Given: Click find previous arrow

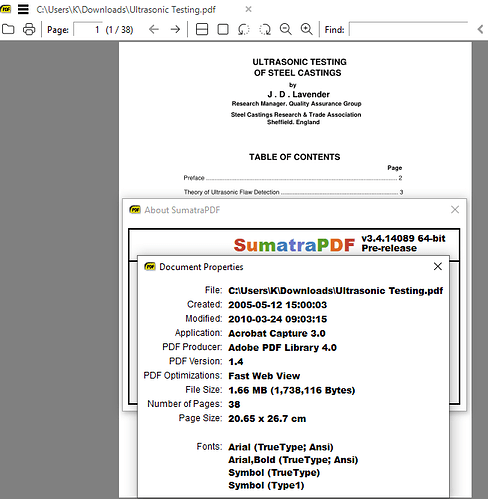Looking at the screenshot, I should (x=480, y=29).
